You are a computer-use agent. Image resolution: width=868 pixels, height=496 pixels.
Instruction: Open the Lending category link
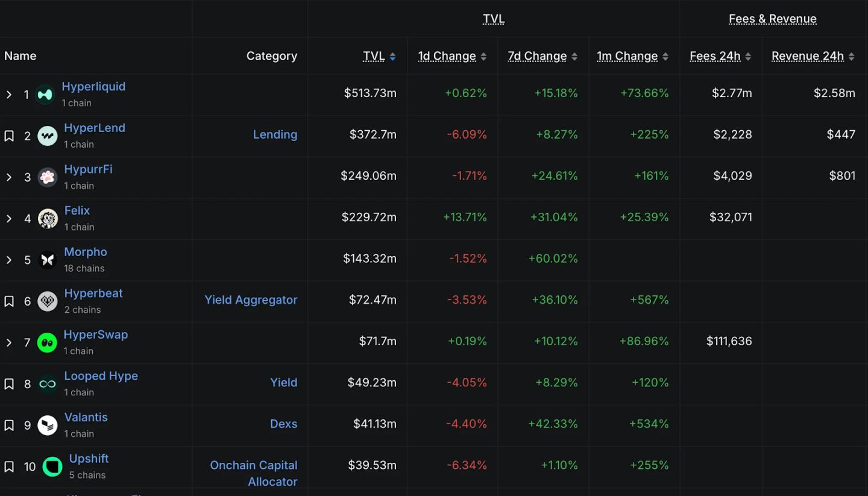[x=275, y=134]
